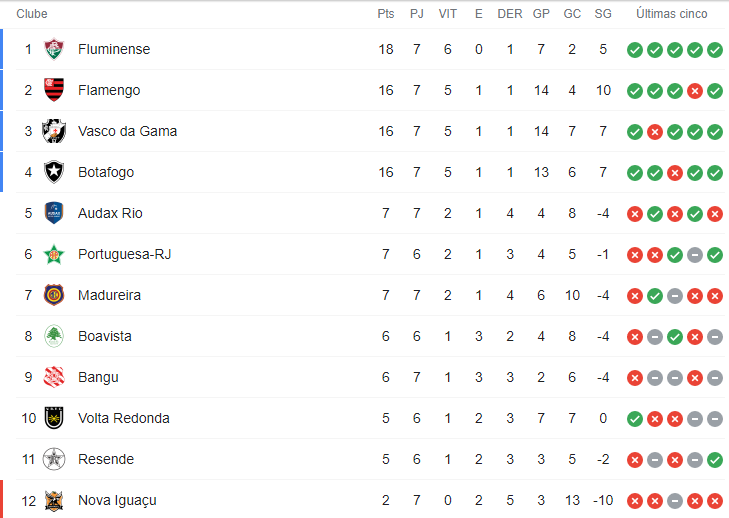This screenshot has width=729, height=518.
Task: Click the Botafogo star crest
Action: pos(54,172)
